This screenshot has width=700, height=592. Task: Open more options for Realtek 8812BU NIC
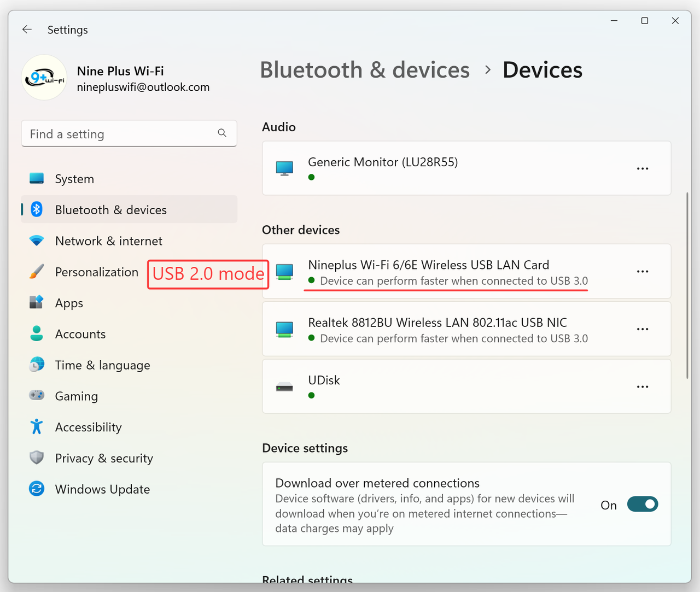643,329
